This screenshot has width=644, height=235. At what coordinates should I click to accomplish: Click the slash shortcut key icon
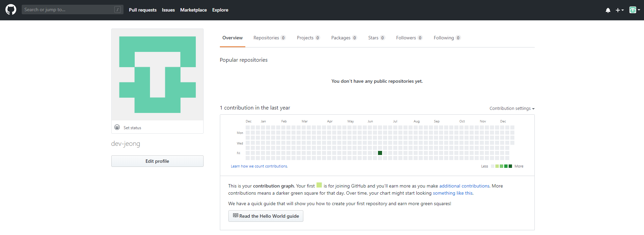(x=117, y=9)
